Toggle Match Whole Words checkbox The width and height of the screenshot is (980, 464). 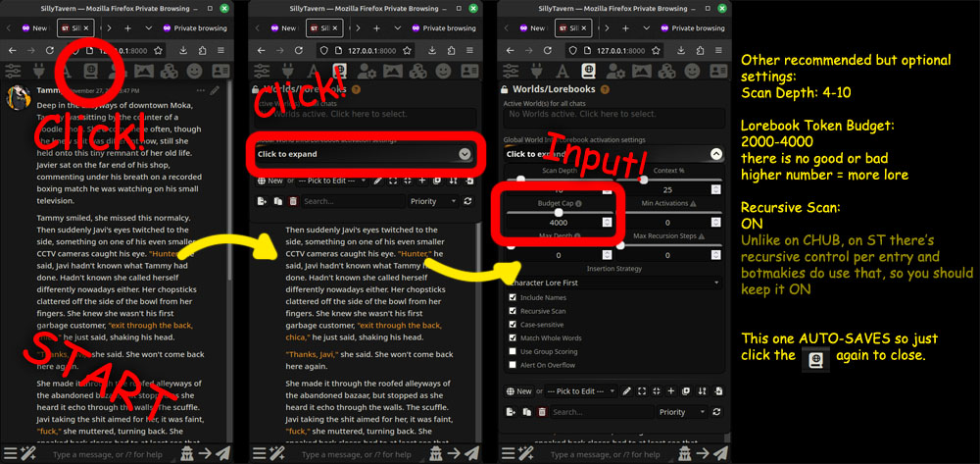coord(514,337)
